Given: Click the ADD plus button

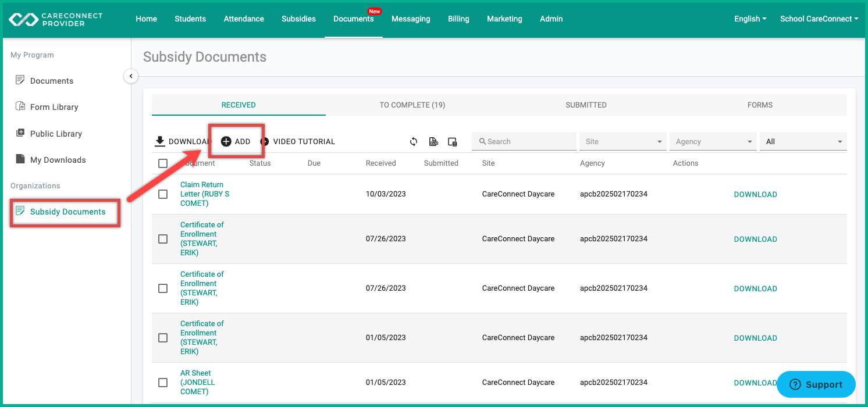Looking at the screenshot, I should [236, 141].
